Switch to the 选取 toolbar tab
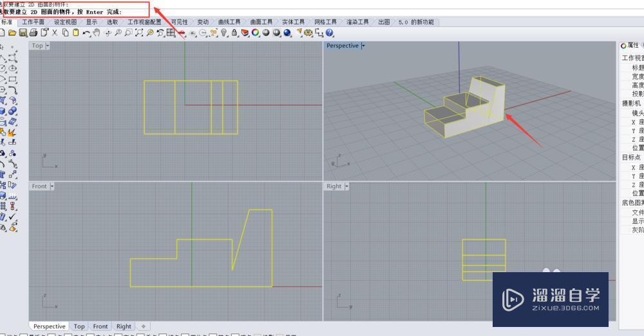The image size is (644, 336). [113, 22]
